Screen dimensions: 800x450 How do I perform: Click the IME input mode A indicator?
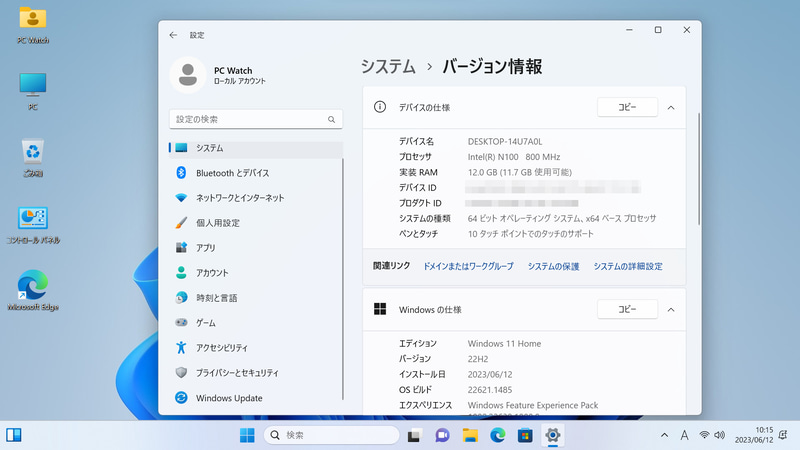tap(684, 435)
